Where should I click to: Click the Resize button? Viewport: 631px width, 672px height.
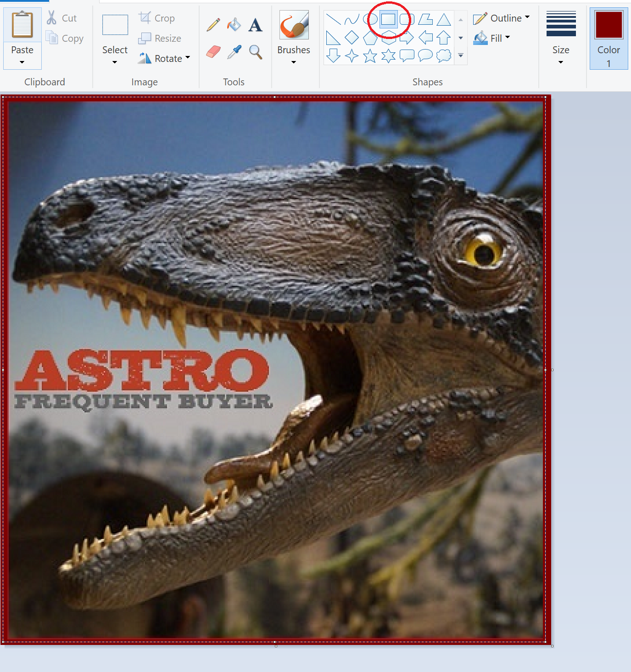[160, 39]
